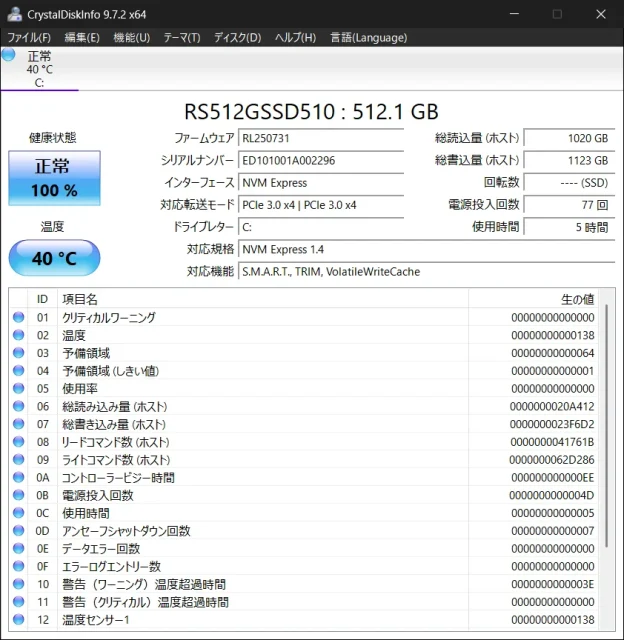The image size is (624, 640).
Task: Open the 機能(U) menu
Action: click(131, 37)
